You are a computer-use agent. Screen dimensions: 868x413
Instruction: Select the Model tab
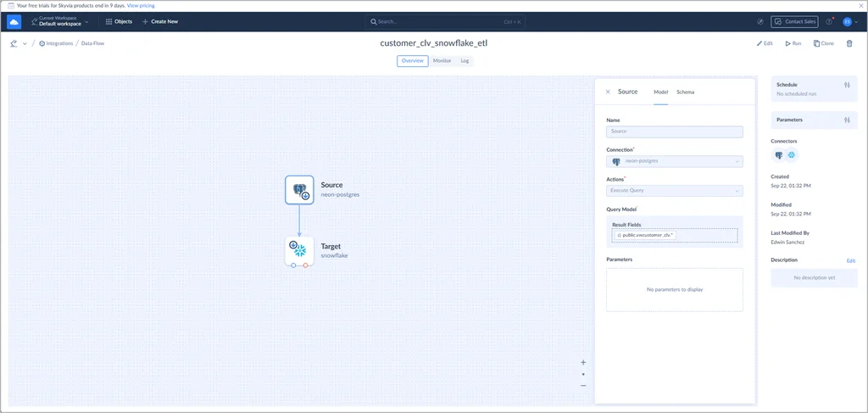(x=660, y=92)
